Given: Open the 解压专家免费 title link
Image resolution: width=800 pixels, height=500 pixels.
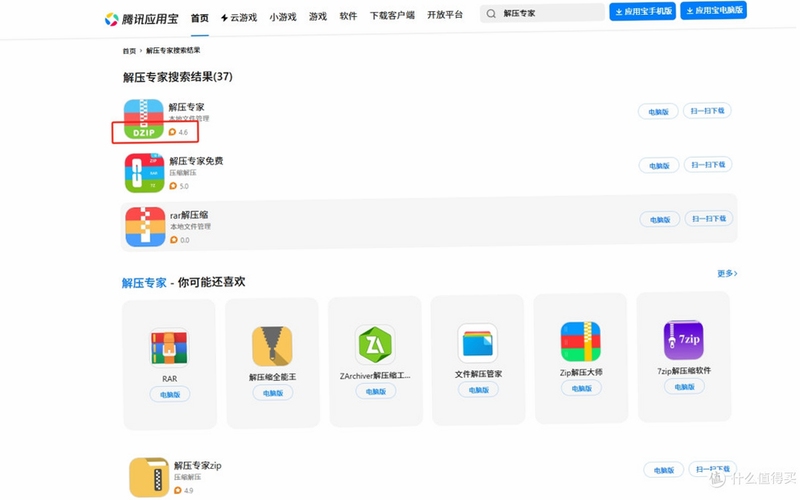Looking at the screenshot, I should [196, 161].
